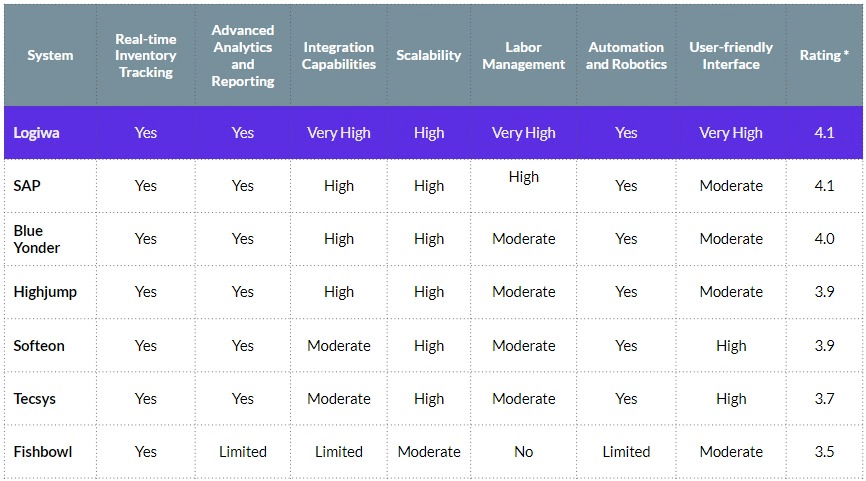
Task: Select the Fishbowl system name
Action: click(x=43, y=452)
